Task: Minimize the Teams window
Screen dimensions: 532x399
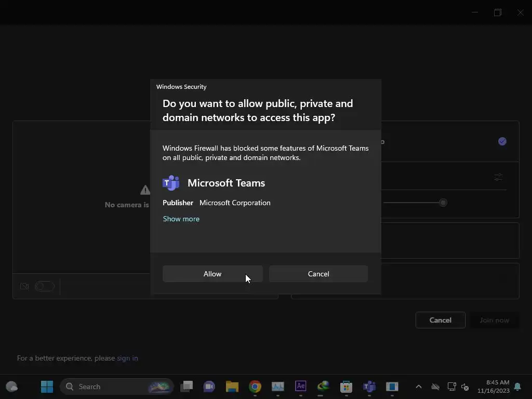Action: 475,12
